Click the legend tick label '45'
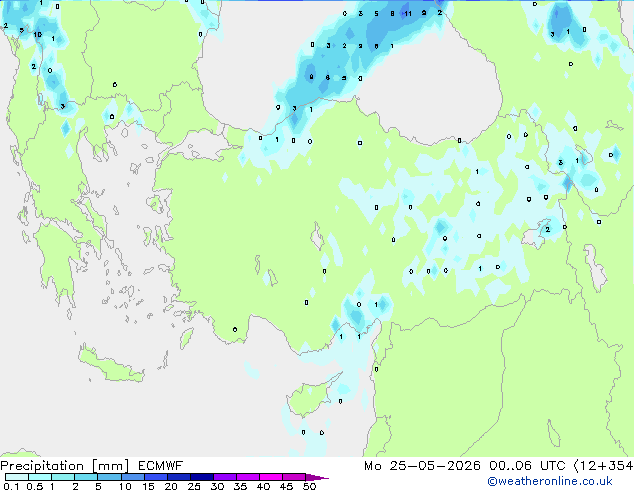 (x=286, y=486)
